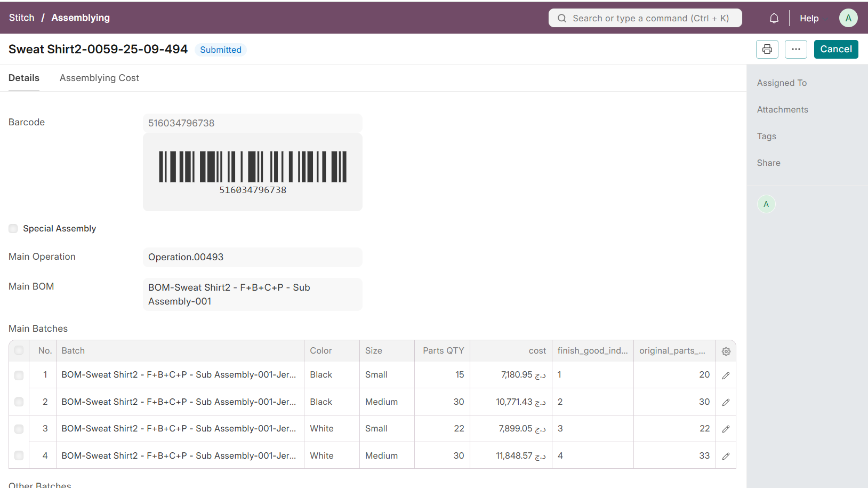Check the row 1 Black Small checkbox
Image resolution: width=868 pixels, height=488 pixels.
[19, 375]
